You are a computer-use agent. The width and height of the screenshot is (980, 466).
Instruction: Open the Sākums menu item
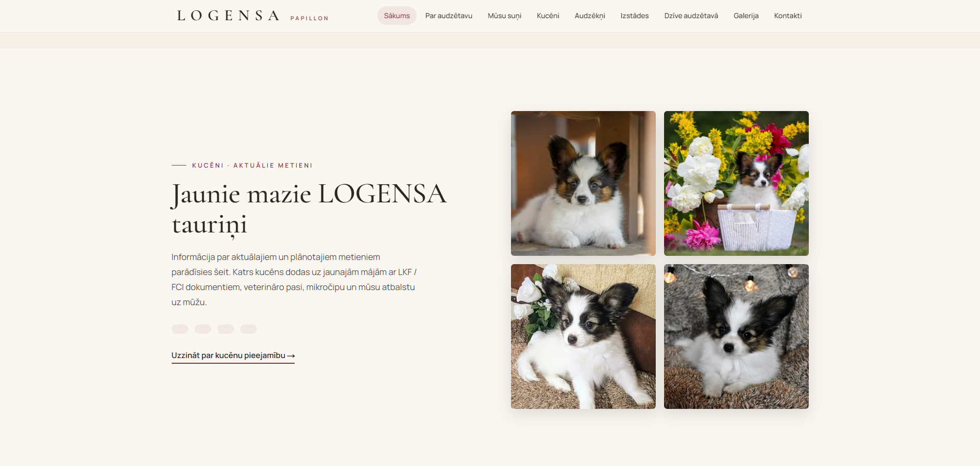click(397, 16)
